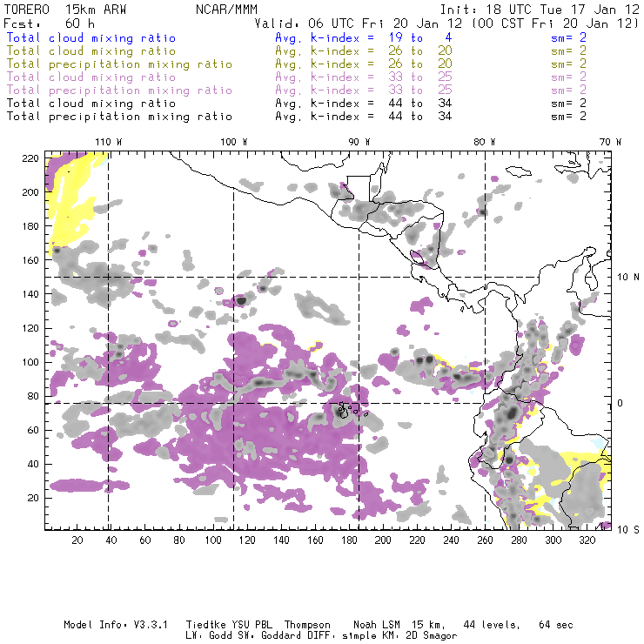Click the 'Thompson' microphysics label
The width and height of the screenshot is (644, 644).
pyautogui.click(x=307, y=625)
